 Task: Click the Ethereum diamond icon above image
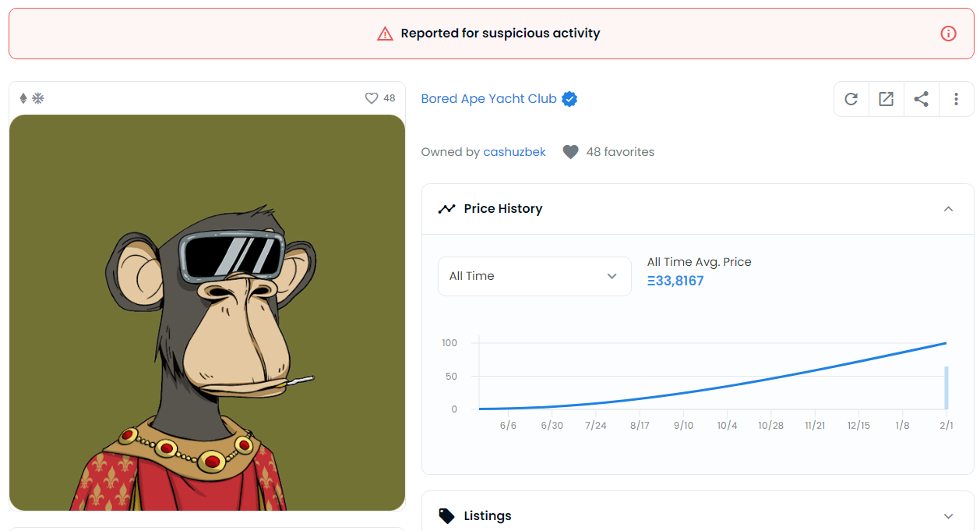[23, 98]
